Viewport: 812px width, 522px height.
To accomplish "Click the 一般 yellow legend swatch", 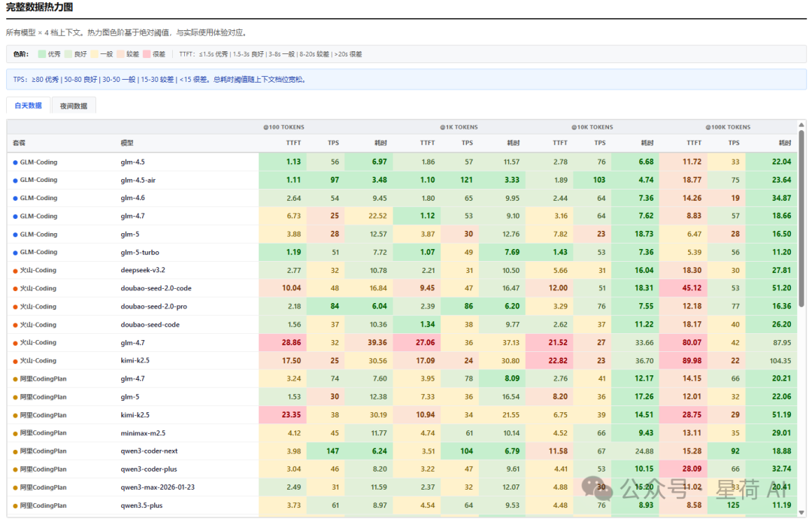I will pos(94,54).
